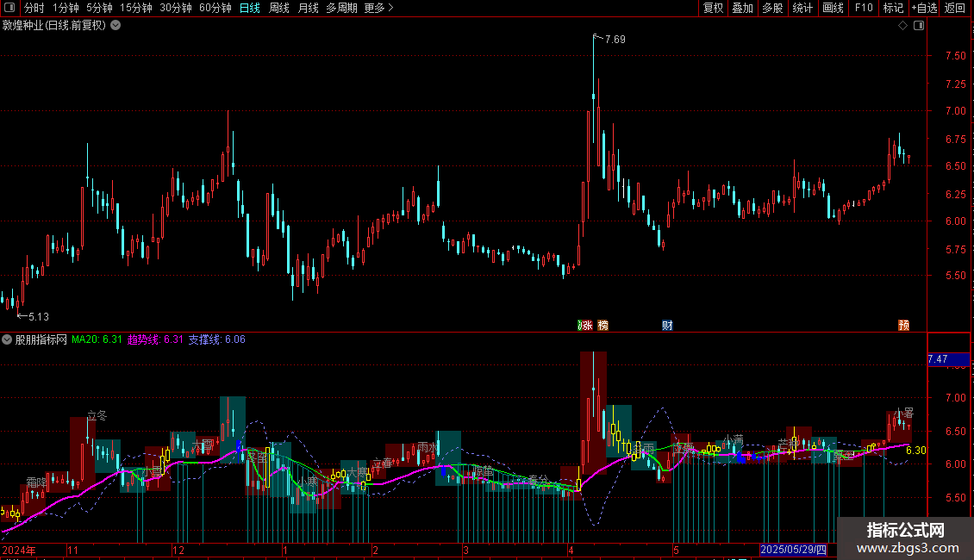Click the 7.69 high price label
The width and height of the screenshot is (974, 560).
coord(615,39)
